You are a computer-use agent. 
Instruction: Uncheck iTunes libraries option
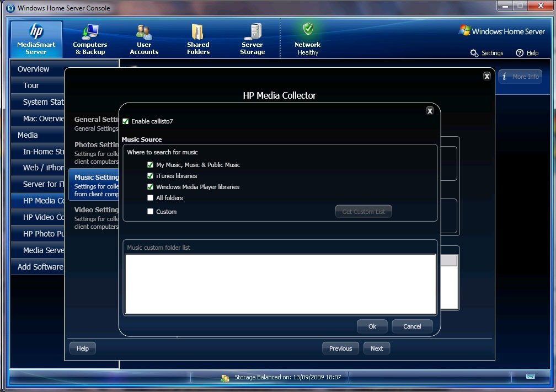pyautogui.click(x=151, y=176)
